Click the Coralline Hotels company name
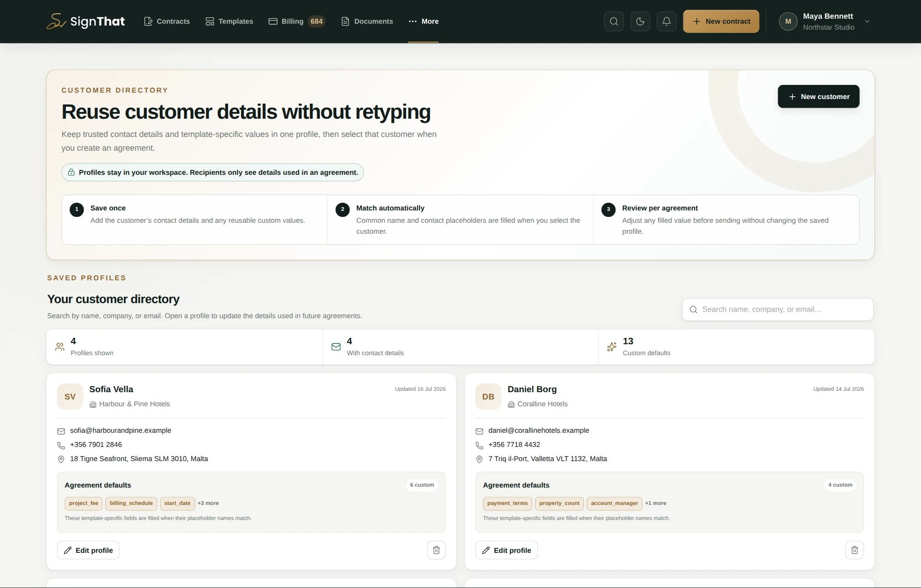The width and height of the screenshot is (921, 588). (542, 404)
